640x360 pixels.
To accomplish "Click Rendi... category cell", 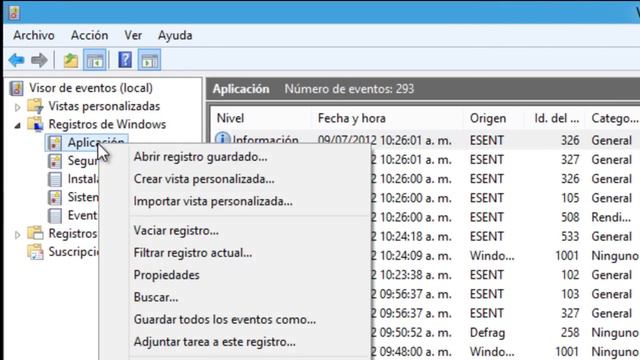I will tap(611, 217).
